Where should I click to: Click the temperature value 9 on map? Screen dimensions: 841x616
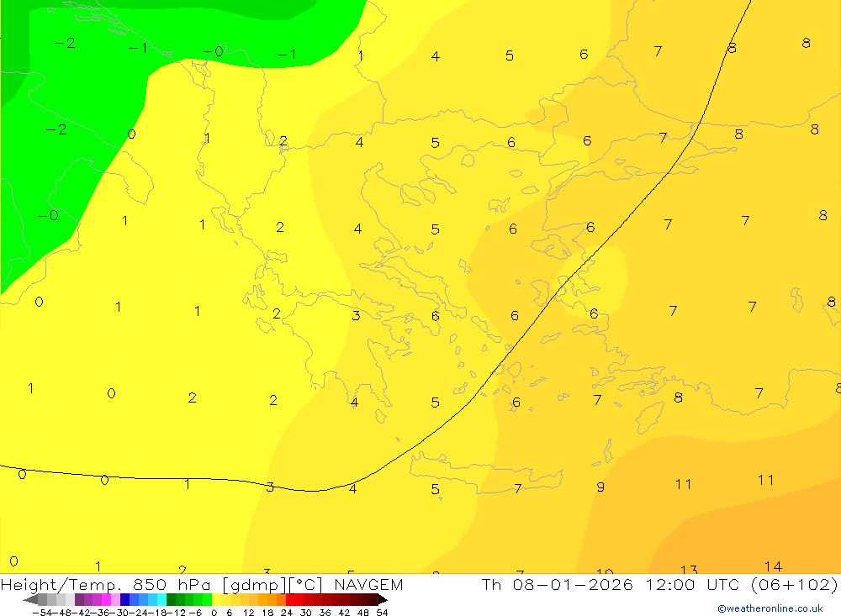(x=600, y=487)
